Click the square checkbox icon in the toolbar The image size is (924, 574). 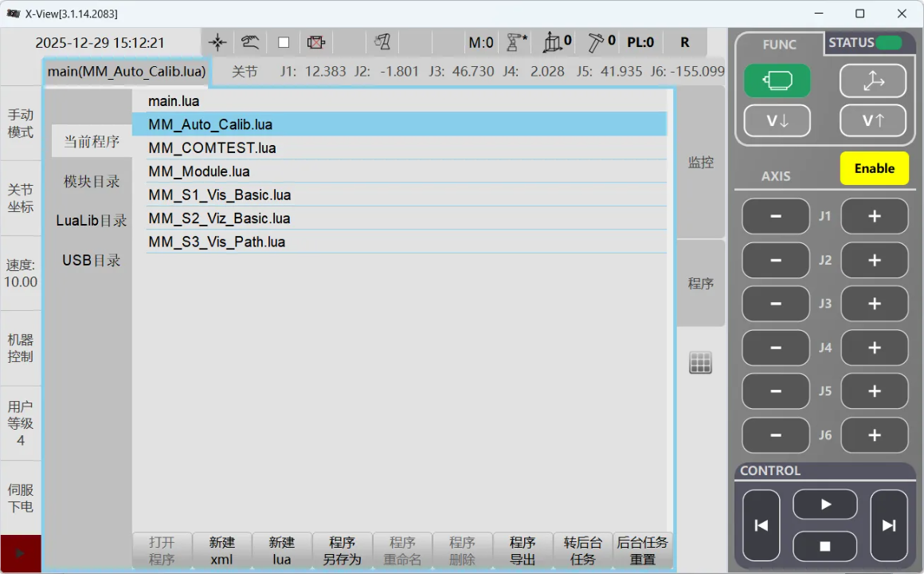pyautogui.click(x=283, y=41)
